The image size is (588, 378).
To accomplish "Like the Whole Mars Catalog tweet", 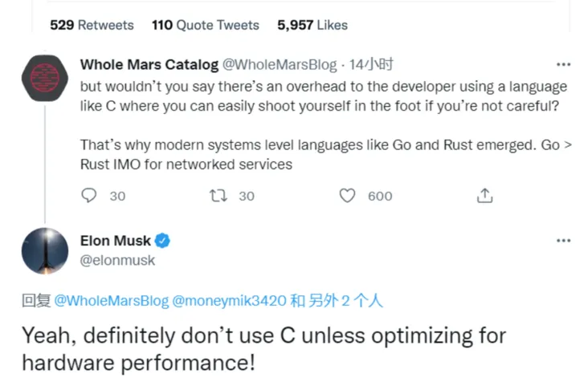I will pyautogui.click(x=347, y=195).
